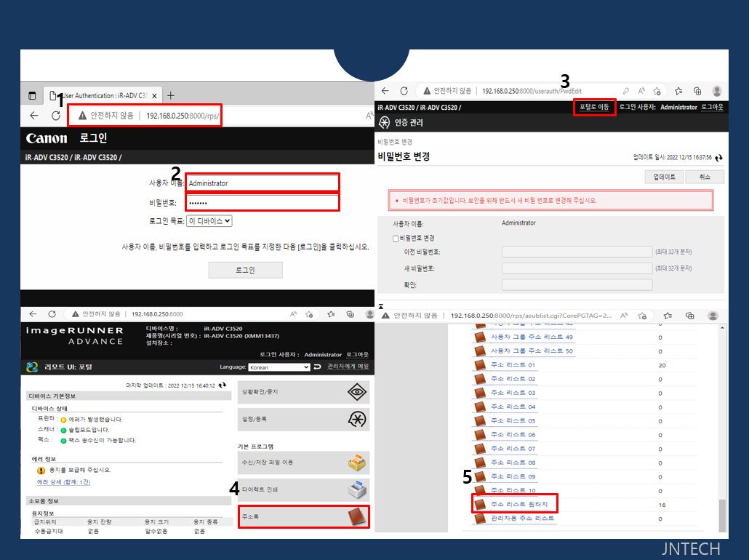Click the book icon beside 주소 리스트 03

[x=480, y=393]
